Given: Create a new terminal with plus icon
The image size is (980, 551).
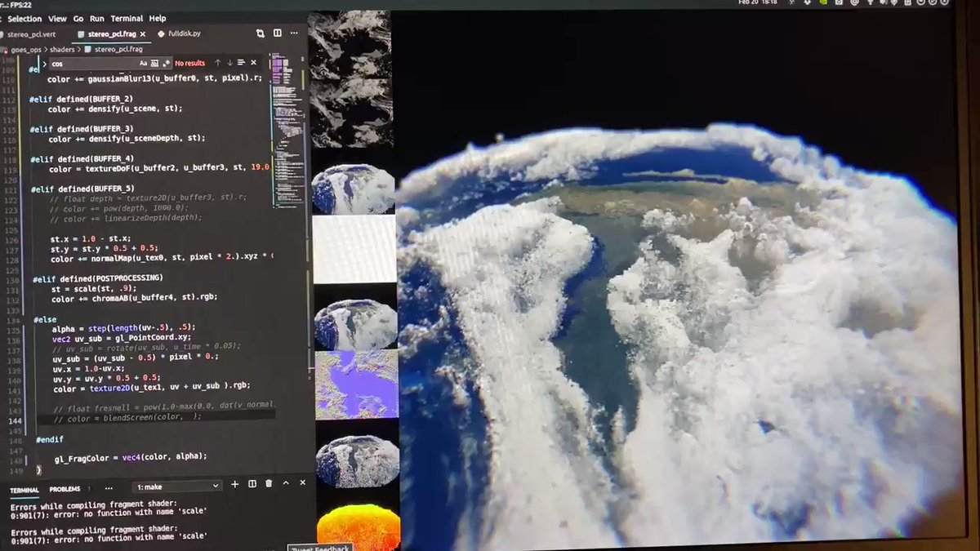Looking at the screenshot, I should click(235, 485).
